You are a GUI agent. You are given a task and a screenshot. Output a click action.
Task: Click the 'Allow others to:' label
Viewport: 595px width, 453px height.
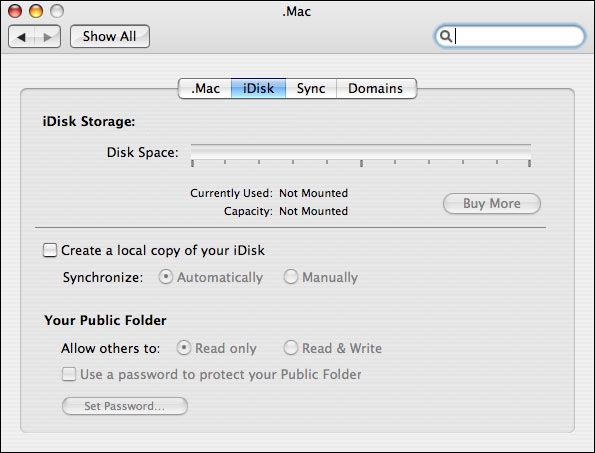click(110, 348)
